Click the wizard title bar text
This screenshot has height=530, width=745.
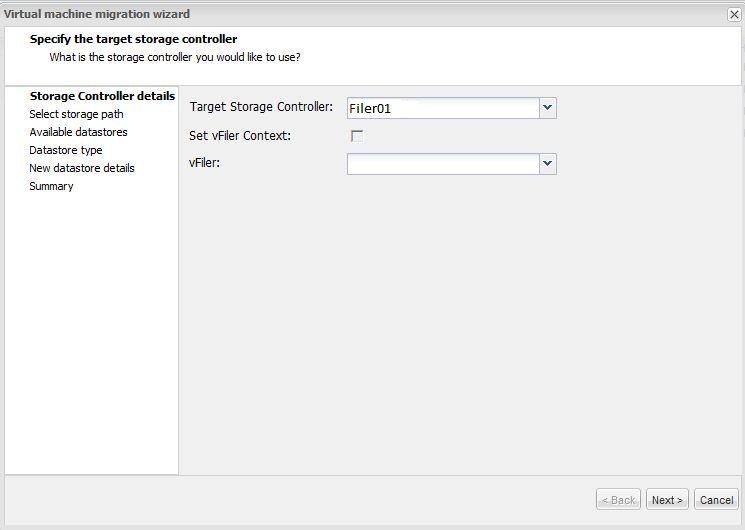tap(97, 14)
